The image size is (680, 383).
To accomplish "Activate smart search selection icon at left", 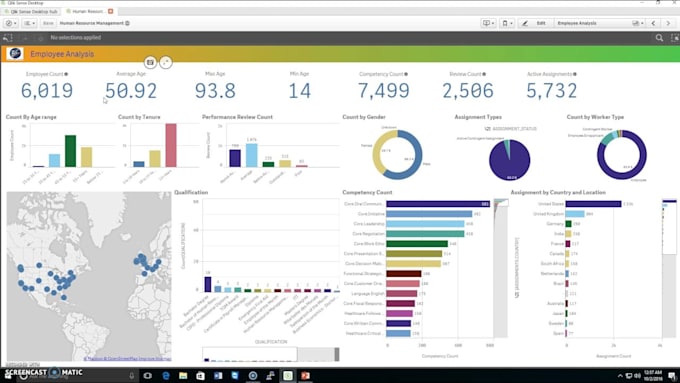I will click(x=7, y=38).
